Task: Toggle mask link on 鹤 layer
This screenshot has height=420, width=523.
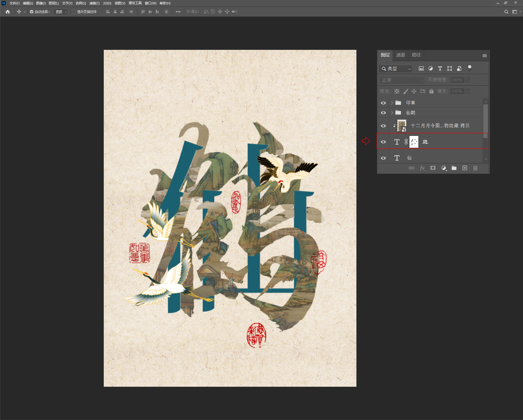Action: [x=406, y=142]
